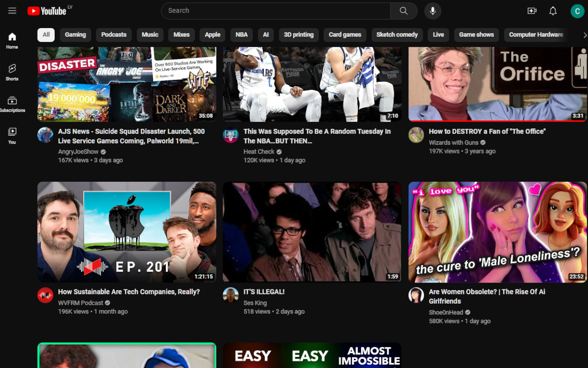Screen dimensions: 588x368
Task: Open How to DESTROY a Fan title
Action: click(x=487, y=132)
